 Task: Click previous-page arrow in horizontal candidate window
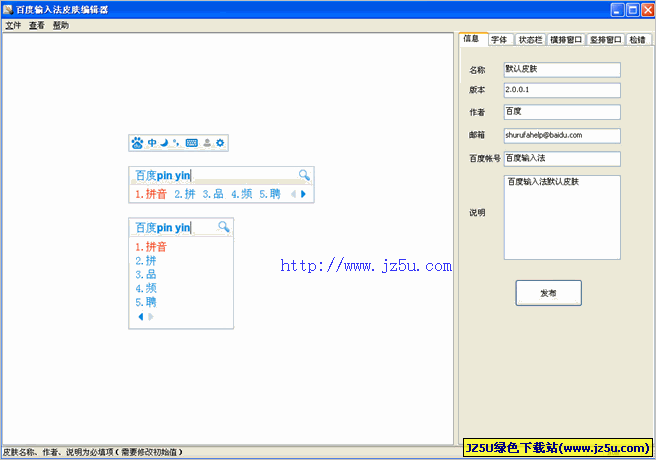tap(294, 194)
